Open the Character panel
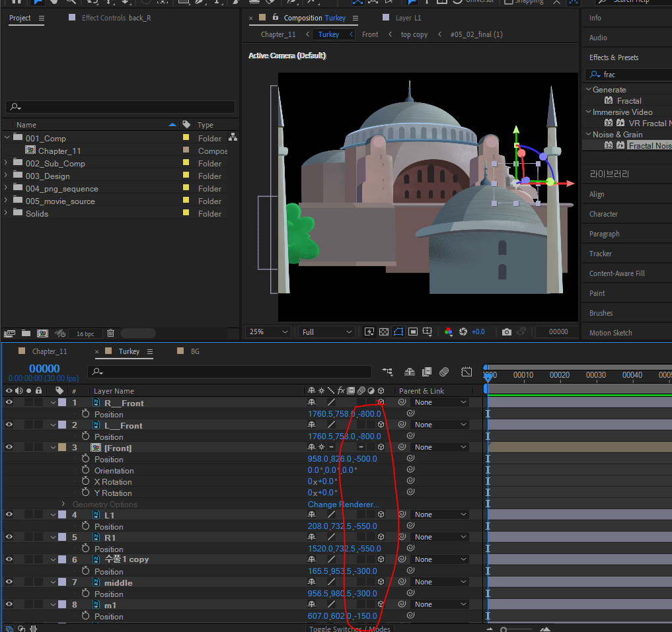This screenshot has width=672, height=632. tap(603, 214)
